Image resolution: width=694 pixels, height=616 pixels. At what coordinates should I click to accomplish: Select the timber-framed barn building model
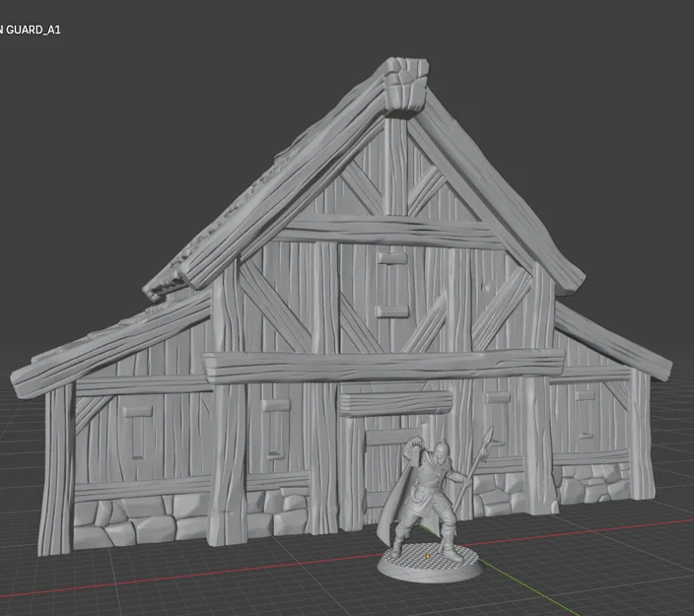(341, 306)
